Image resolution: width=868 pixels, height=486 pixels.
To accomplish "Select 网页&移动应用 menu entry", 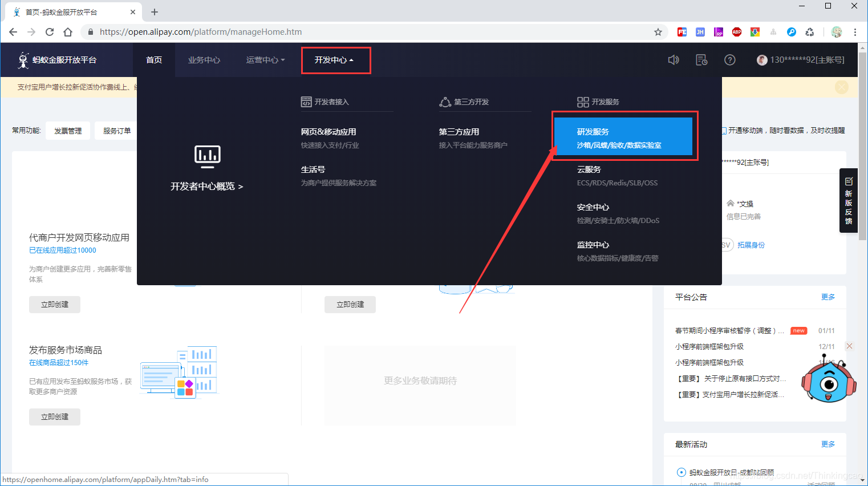I will (328, 132).
